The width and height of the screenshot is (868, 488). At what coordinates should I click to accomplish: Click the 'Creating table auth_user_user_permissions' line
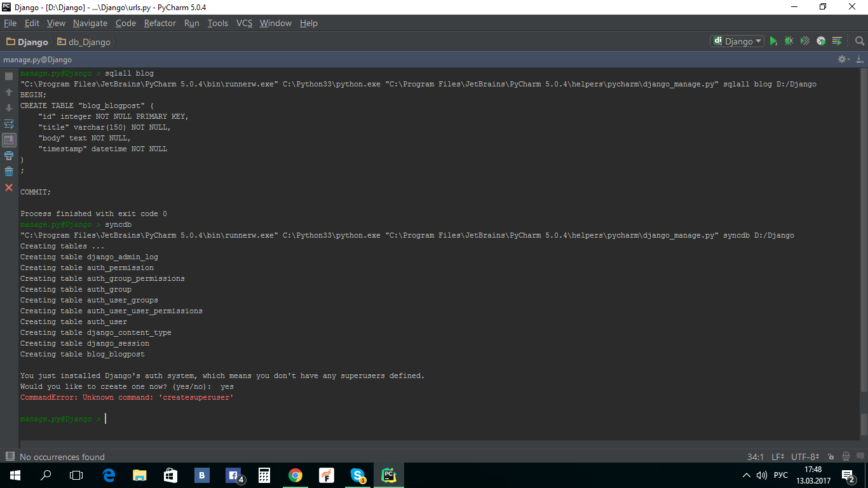pyautogui.click(x=111, y=311)
